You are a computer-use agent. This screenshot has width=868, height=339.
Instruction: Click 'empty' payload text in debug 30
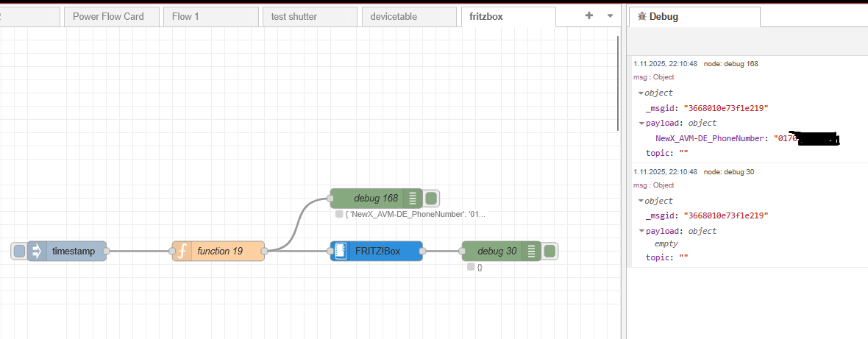point(666,243)
